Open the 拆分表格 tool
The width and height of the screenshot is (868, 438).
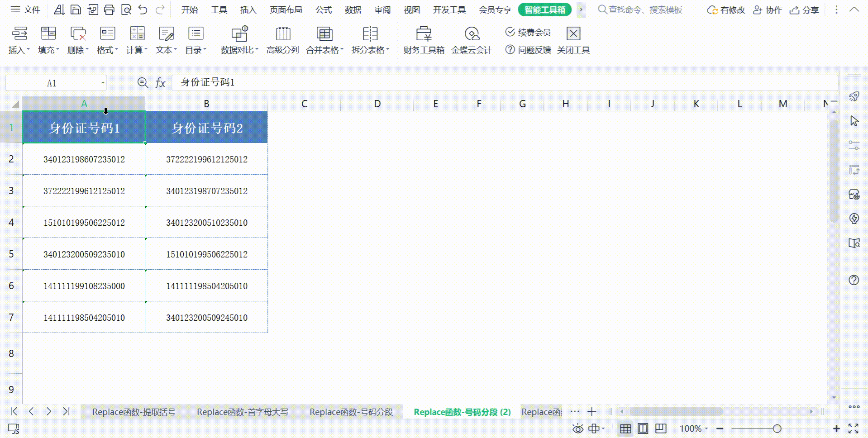click(x=370, y=40)
